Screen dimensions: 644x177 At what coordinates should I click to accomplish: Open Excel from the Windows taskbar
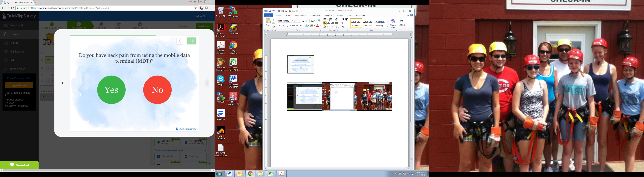click(271, 174)
